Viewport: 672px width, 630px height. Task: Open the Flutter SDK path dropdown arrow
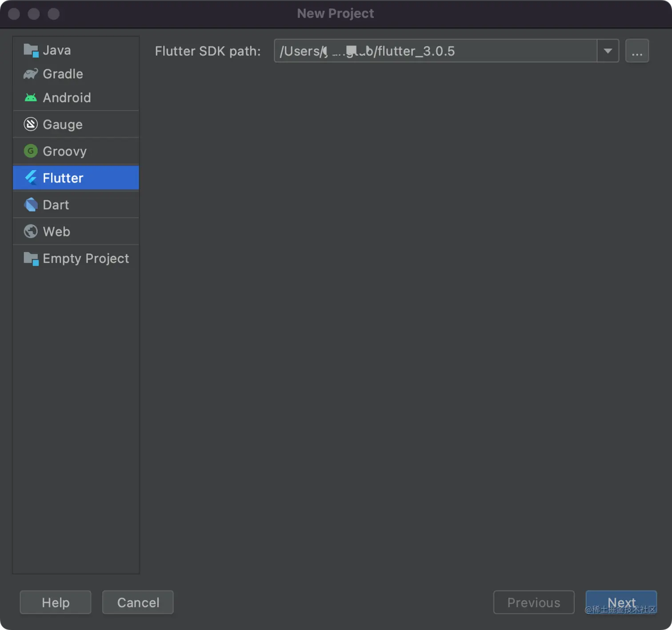(x=608, y=51)
